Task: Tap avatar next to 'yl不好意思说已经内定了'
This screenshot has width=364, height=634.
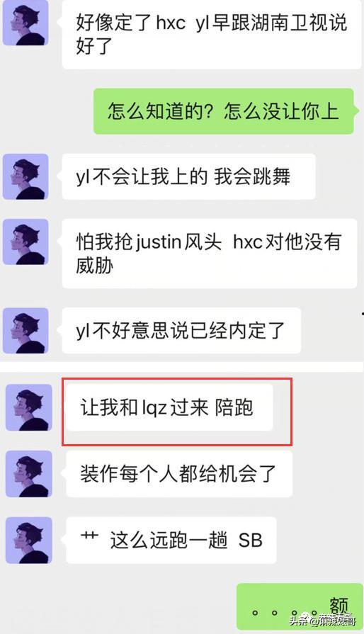Action: point(25,330)
